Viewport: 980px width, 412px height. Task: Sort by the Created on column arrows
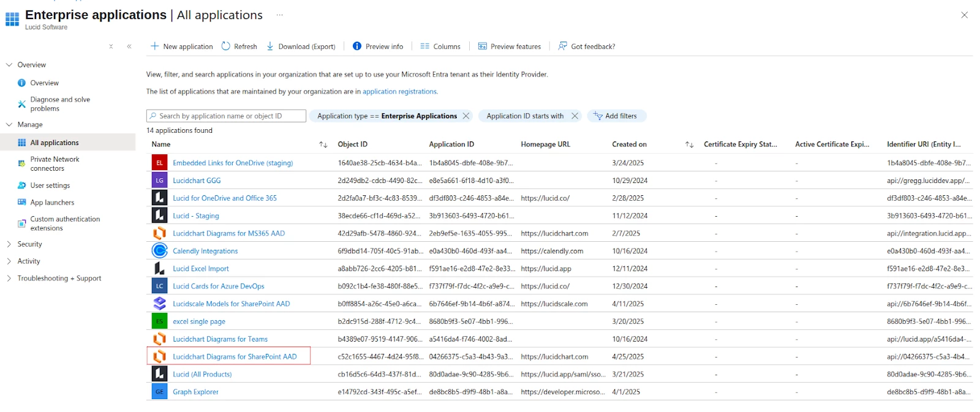tap(689, 144)
